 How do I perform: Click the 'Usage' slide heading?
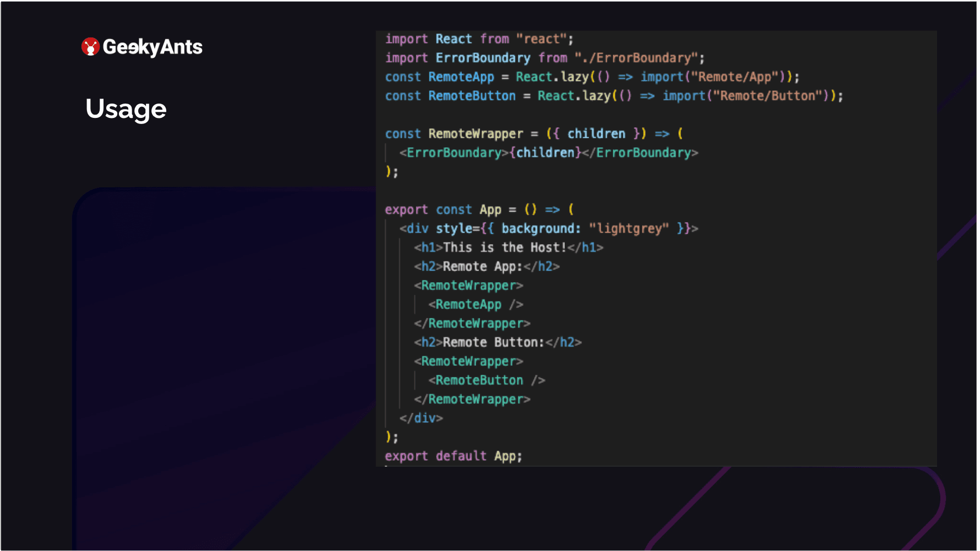coord(126,109)
